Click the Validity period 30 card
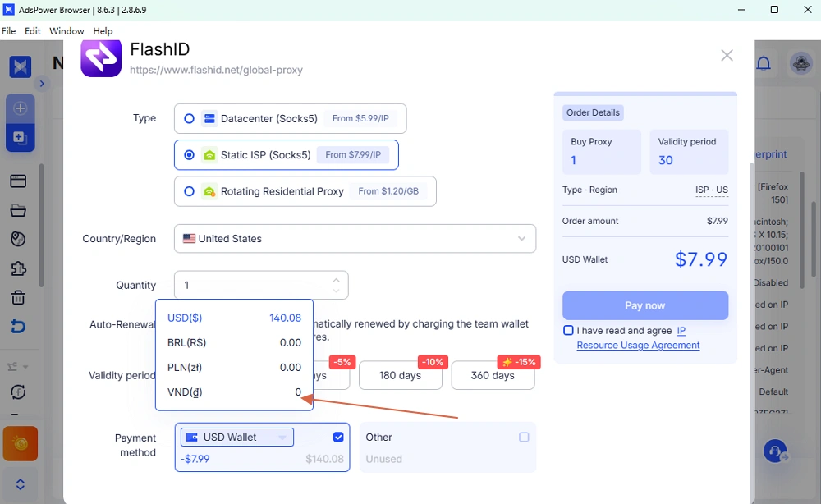The width and height of the screenshot is (821, 504). [689, 152]
